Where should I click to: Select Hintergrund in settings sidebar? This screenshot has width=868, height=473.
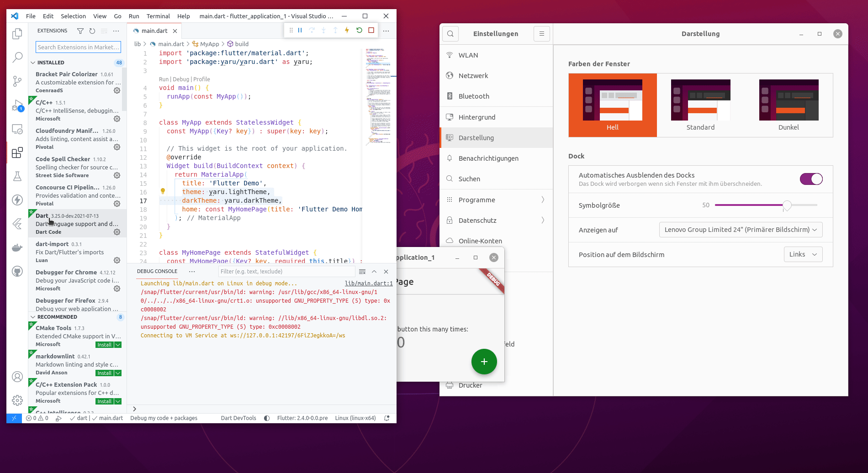coord(496,117)
